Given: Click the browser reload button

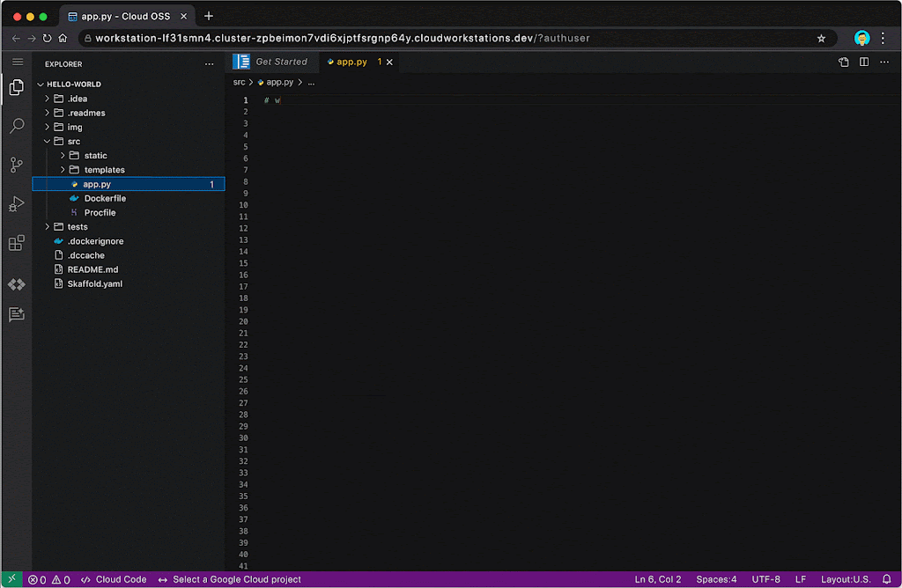Looking at the screenshot, I should (x=48, y=39).
